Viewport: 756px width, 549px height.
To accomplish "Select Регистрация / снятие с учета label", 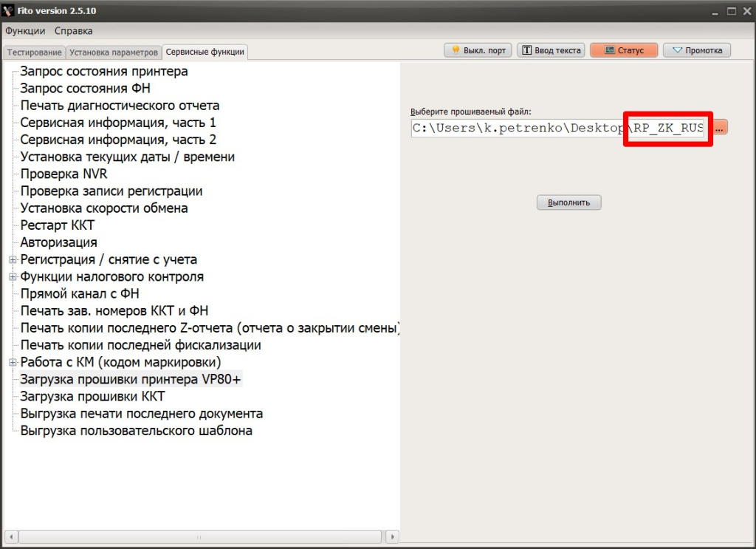I will tap(109, 259).
